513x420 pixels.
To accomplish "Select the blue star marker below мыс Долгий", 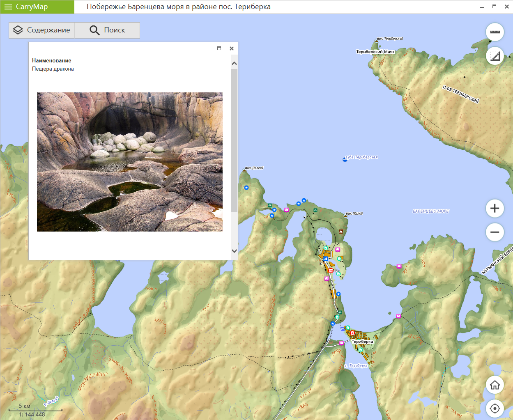I will point(246,188).
